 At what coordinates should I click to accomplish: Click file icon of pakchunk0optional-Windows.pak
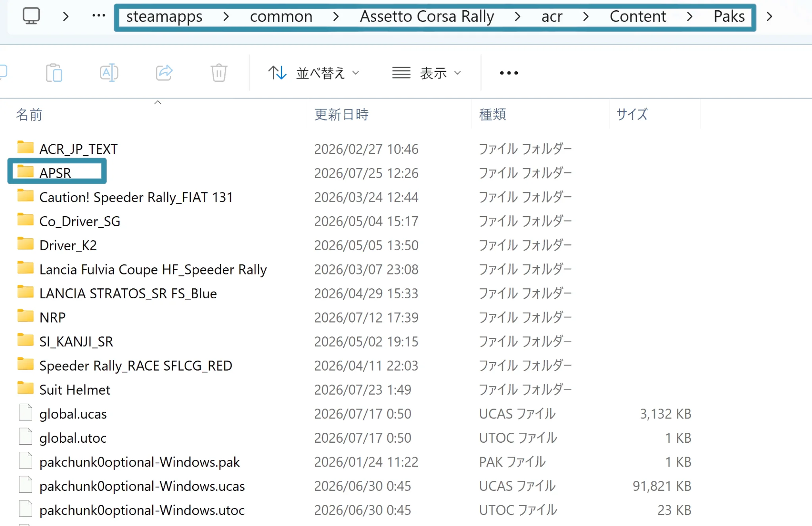coord(25,461)
